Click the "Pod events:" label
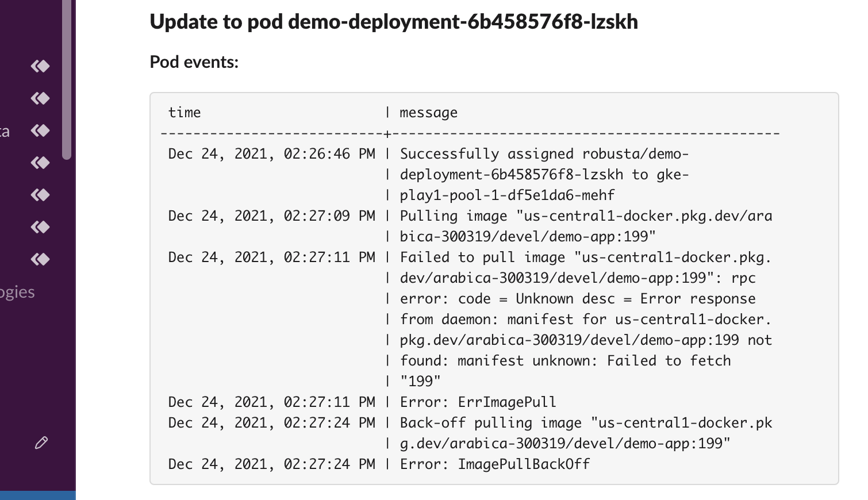Image resolution: width=868 pixels, height=500 pixels. click(x=194, y=61)
